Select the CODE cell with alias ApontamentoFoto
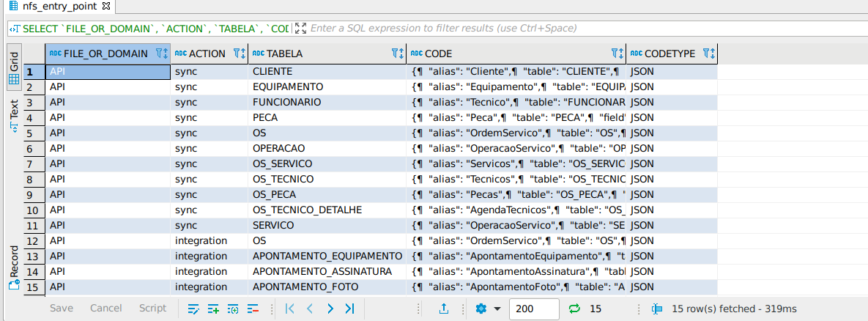The image size is (868, 321). [516, 287]
